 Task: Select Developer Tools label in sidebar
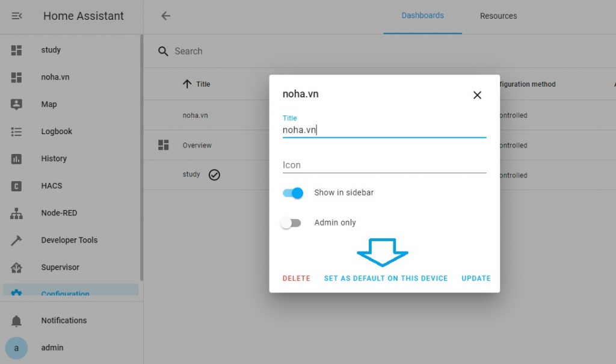click(69, 240)
